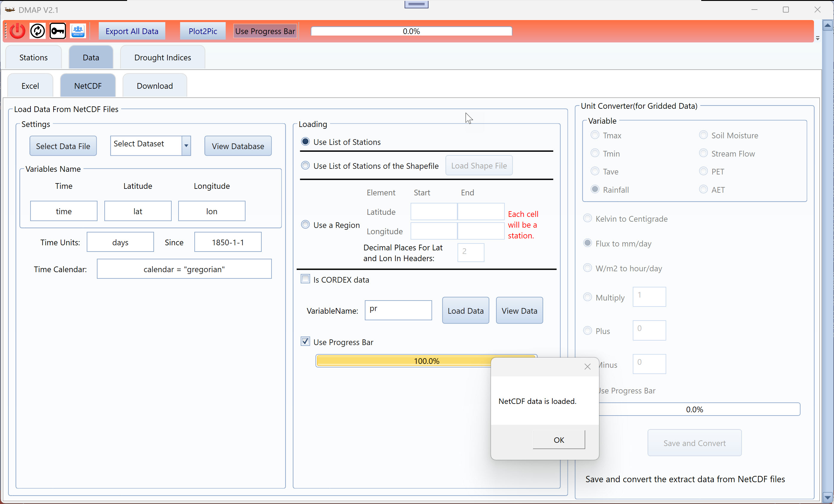Screen dimensions: 834x504
Task: Click the Multiply value field showing 1
Action: click(x=649, y=297)
